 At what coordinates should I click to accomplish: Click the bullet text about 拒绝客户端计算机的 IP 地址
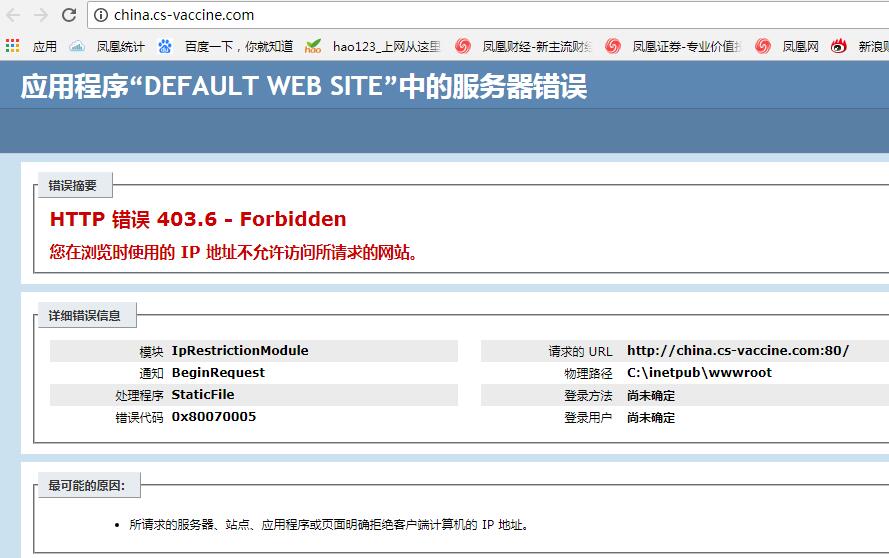[329, 525]
